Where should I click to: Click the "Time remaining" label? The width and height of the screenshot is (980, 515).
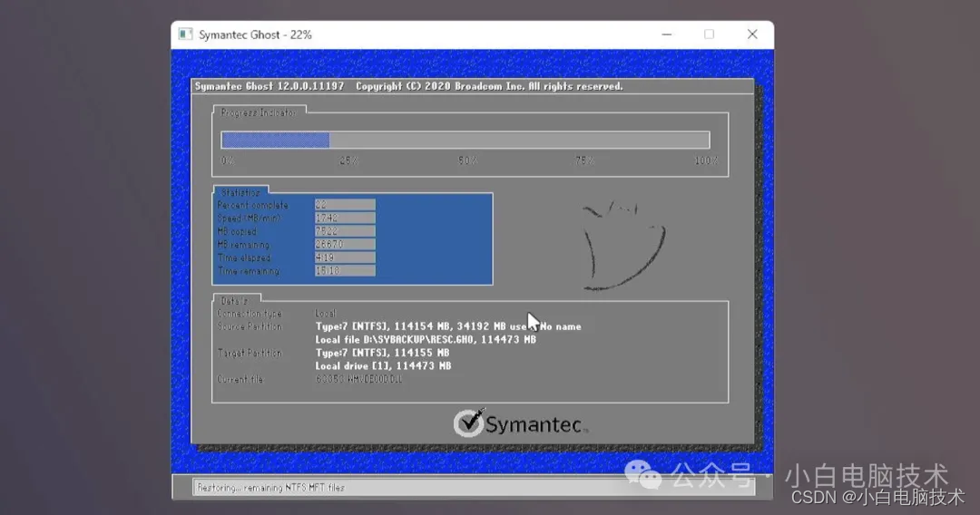[248, 271]
